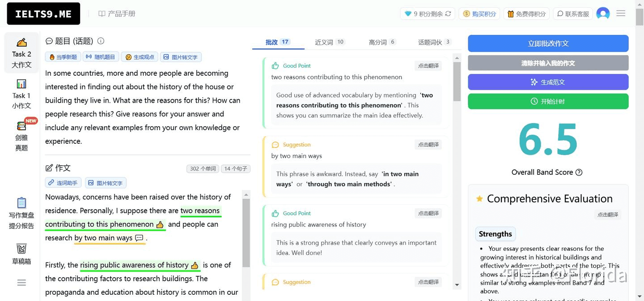Click the 立即批改作文 button
Viewport: 644px width, 301px height.
pos(548,43)
